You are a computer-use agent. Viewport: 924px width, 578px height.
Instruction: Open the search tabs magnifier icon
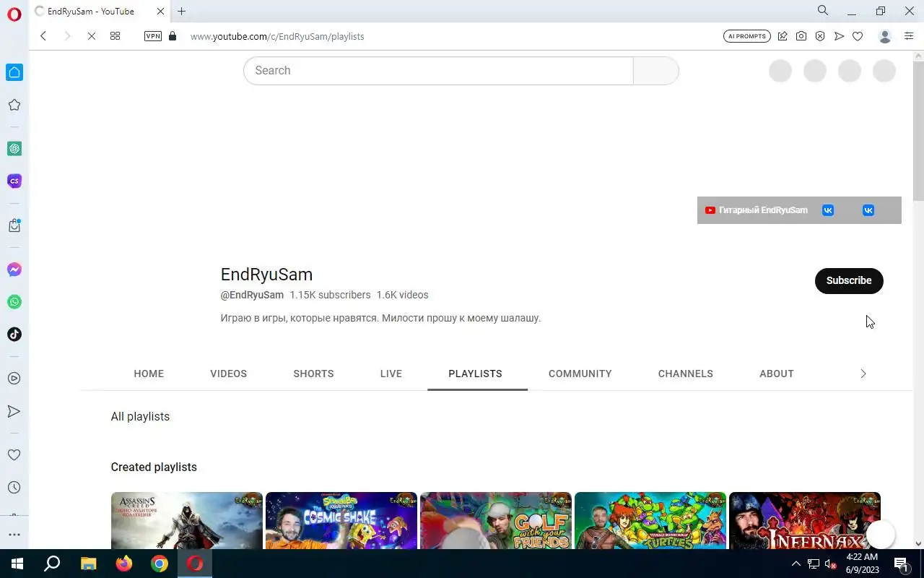[x=823, y=11]
